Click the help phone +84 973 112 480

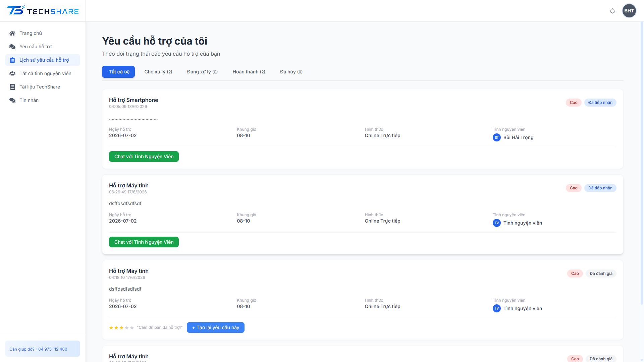click(x=51, y=349)
